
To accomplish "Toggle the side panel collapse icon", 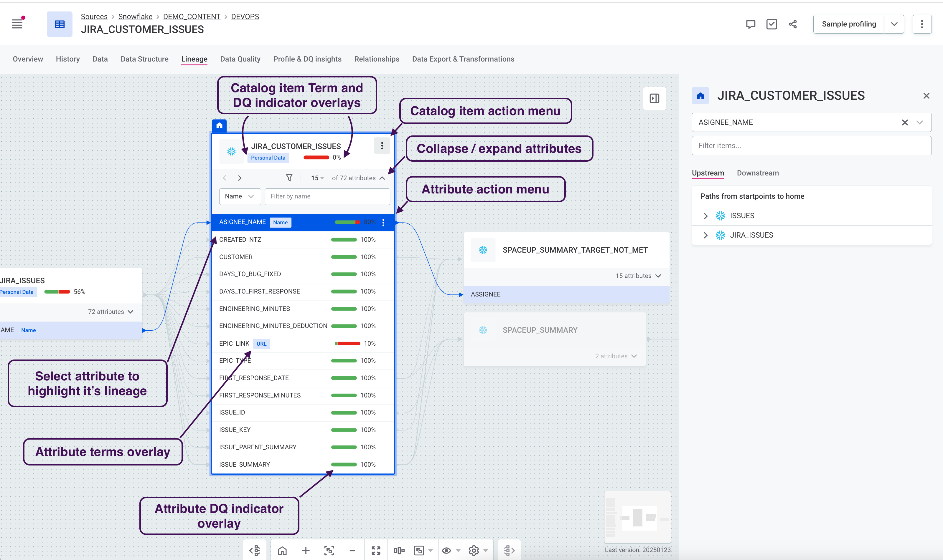I will (x=655, y=99).
